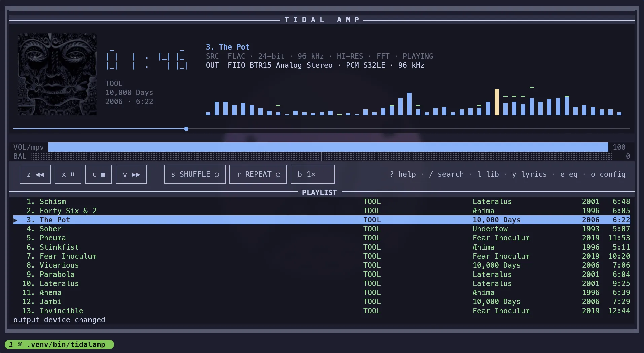This screenshot has width=644, height=353.
Task: Select Schism in the playlist
Action: point(322,201)
